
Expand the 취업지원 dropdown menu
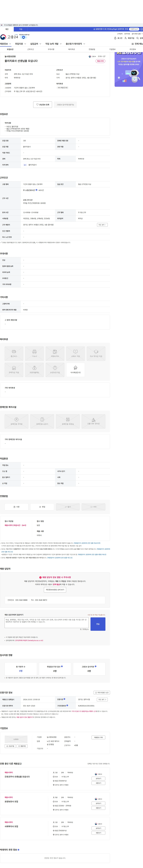pos(21,44)
